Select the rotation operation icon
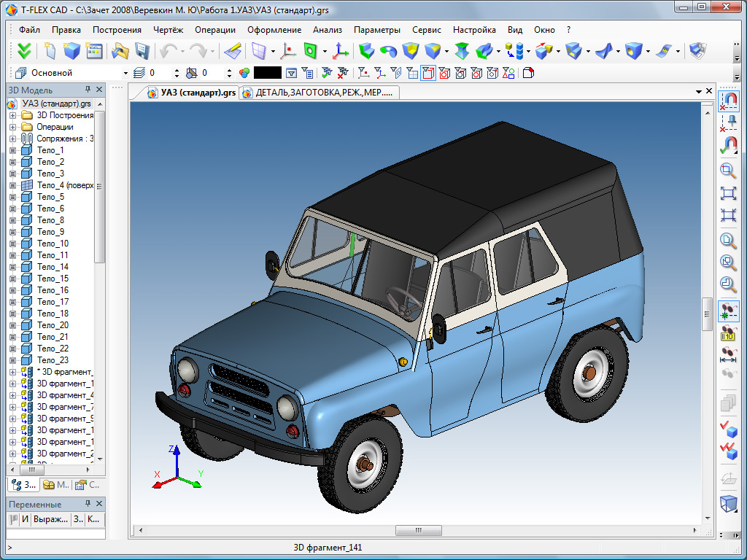This screenshot has width=747, height=560. tap(389, 50)
